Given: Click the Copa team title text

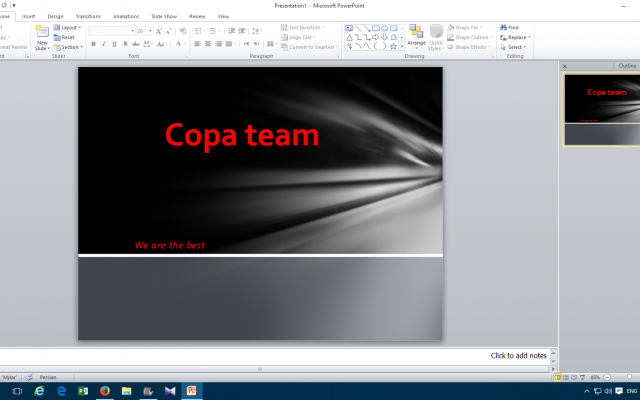Looking at the screenshot, I should pyautogui.click(x=242, y=135).
